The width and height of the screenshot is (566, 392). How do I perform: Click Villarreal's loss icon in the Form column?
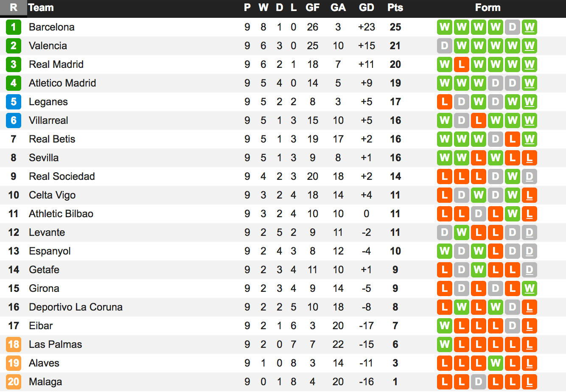point(479,120)
